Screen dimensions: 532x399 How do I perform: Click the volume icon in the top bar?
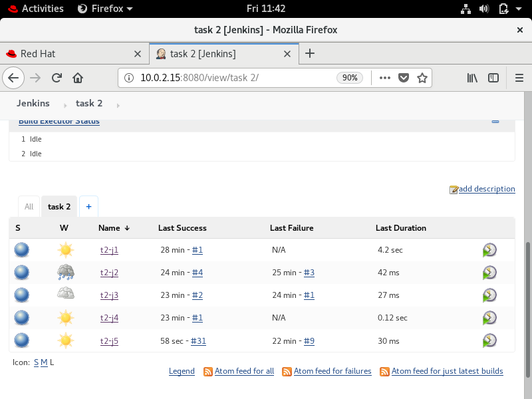pyautogui.click(x=484, y=9)
